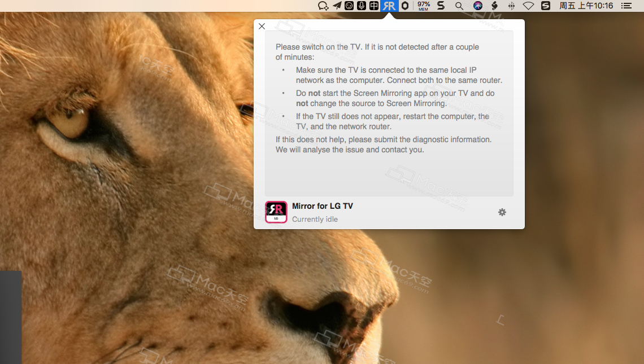The width and height of the screenshot is (644, 364).
Task: Open the paper plane menu bar icon
Action: coord(337,5)
